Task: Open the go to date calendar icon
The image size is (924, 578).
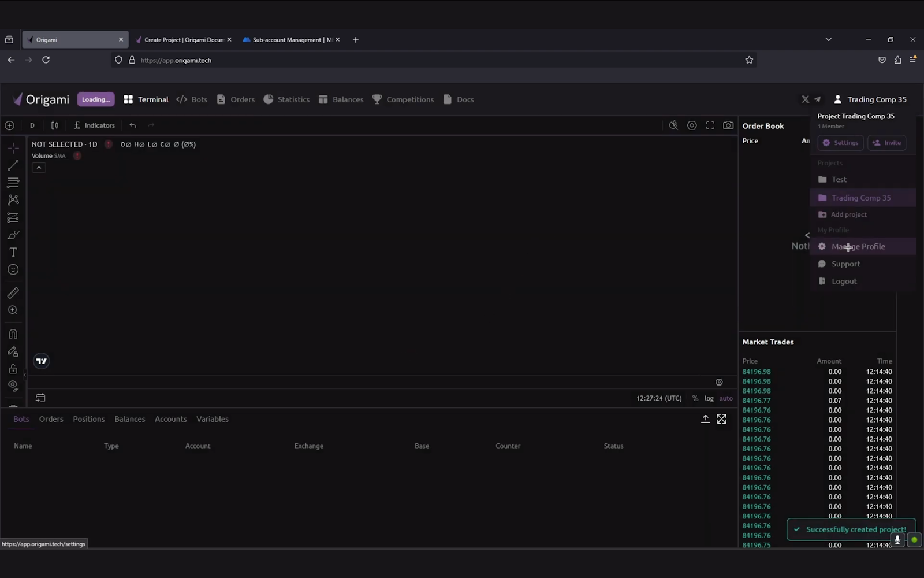Action: [40, 398]
